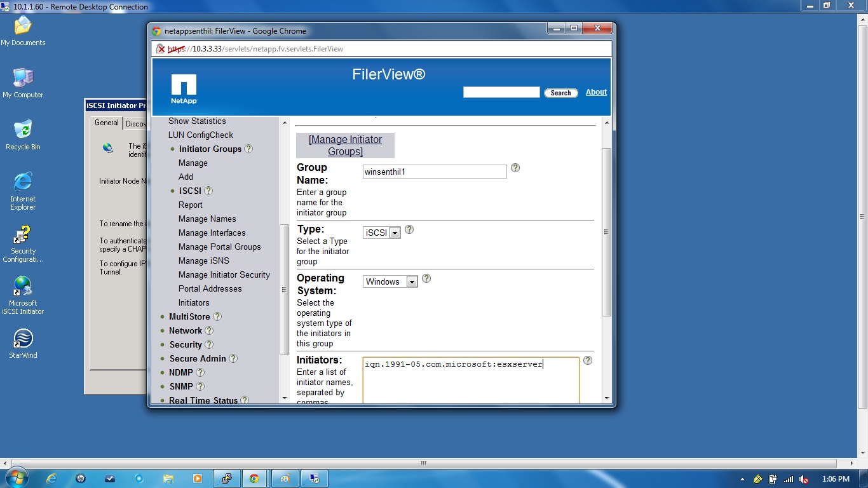Open Add under Initiator Groups
Viewport: 868px width, 488px height.
click(x=186, y=177)
